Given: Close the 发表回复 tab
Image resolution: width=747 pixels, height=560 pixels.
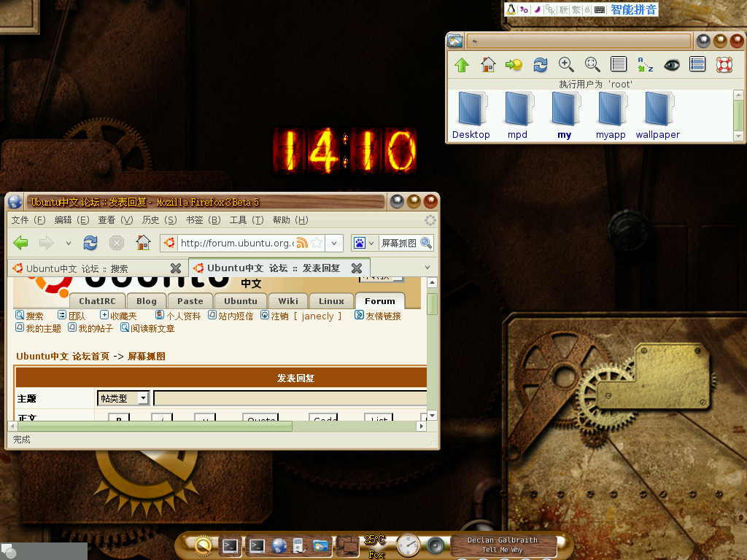Looking at the screenshot, I should coord(356,268).
